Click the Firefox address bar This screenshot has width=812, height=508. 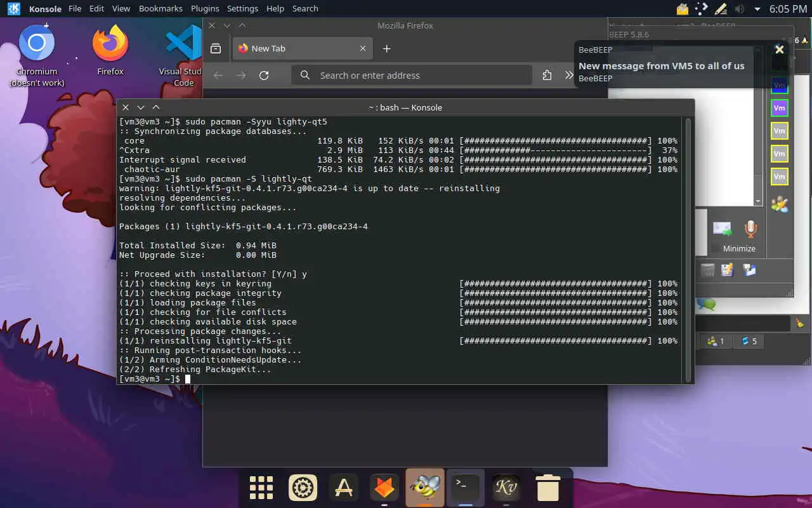tap(412, 75)
